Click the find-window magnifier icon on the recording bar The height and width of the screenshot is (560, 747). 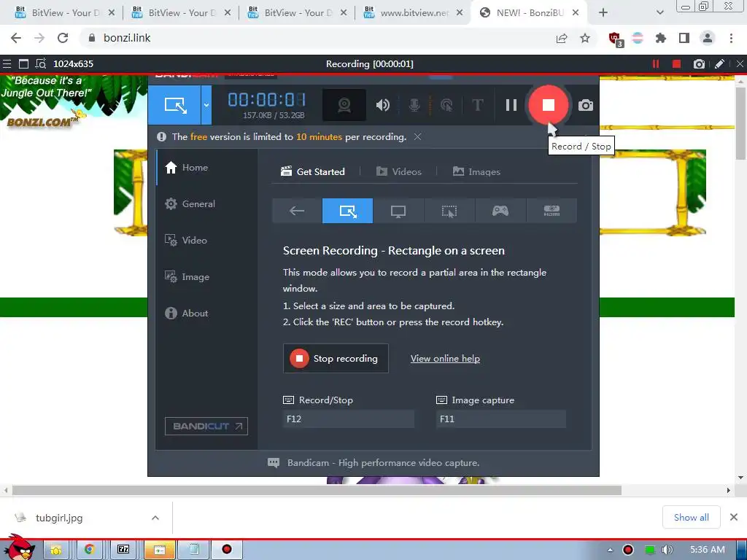(41, 64)
